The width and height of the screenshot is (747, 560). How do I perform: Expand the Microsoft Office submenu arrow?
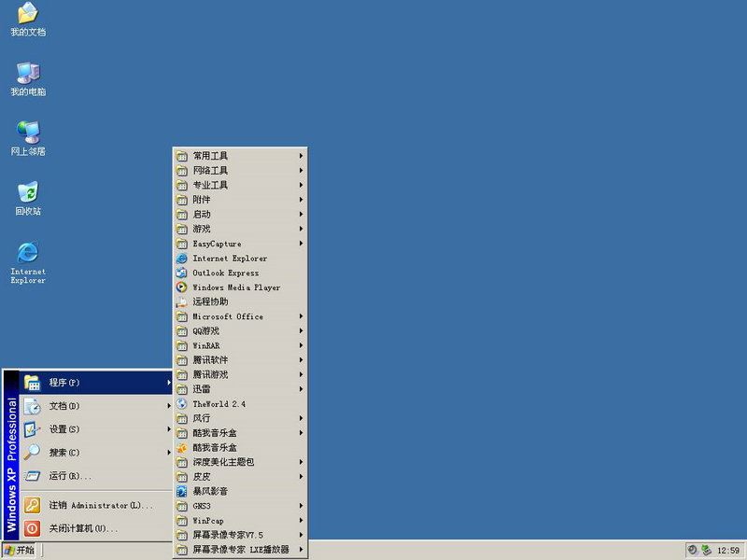(x=301, y=316)
